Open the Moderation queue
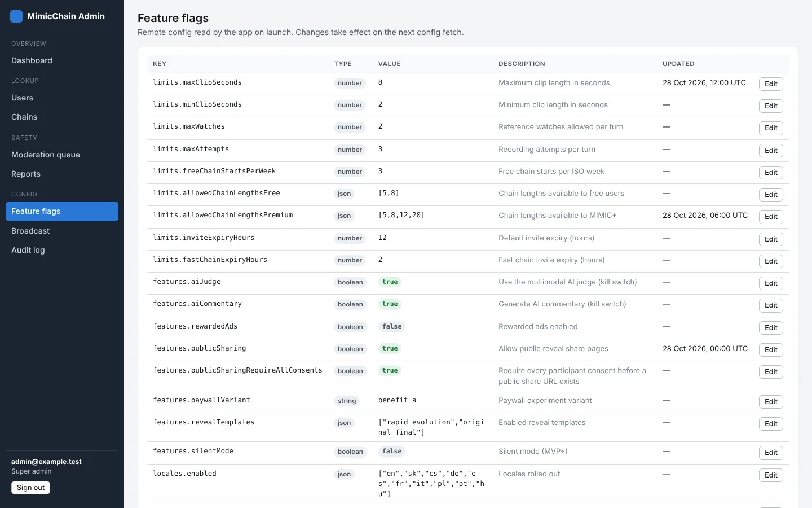 point(62,155)
